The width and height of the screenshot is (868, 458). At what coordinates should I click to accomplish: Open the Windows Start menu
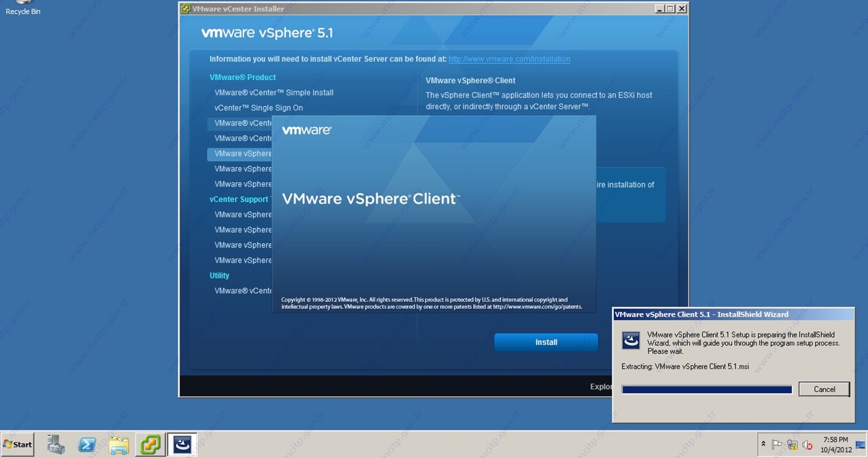(x=18, y=444)
